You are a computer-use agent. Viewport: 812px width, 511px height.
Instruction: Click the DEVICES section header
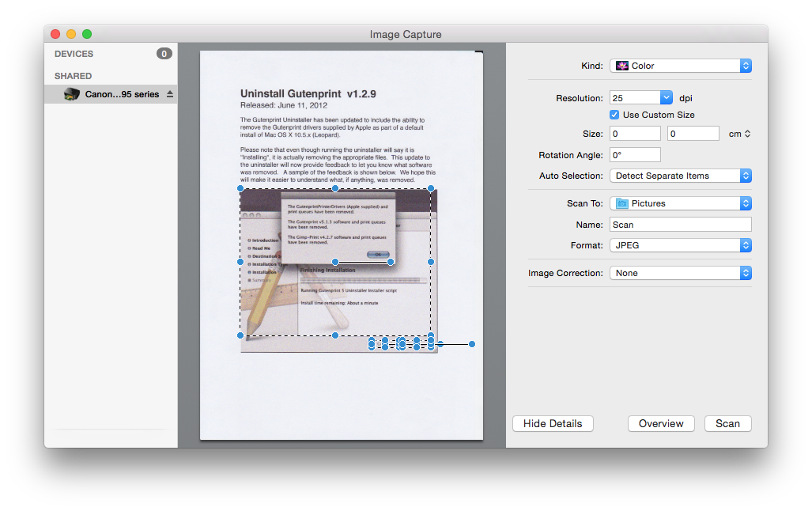(x=74, y=54)
